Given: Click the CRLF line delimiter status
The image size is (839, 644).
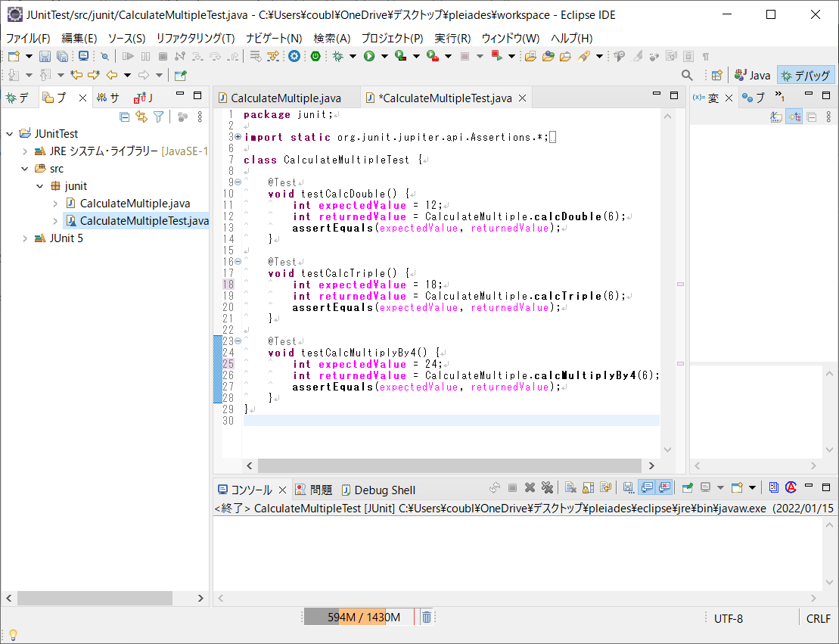Looking at the screenshot, I should (818, 618).
